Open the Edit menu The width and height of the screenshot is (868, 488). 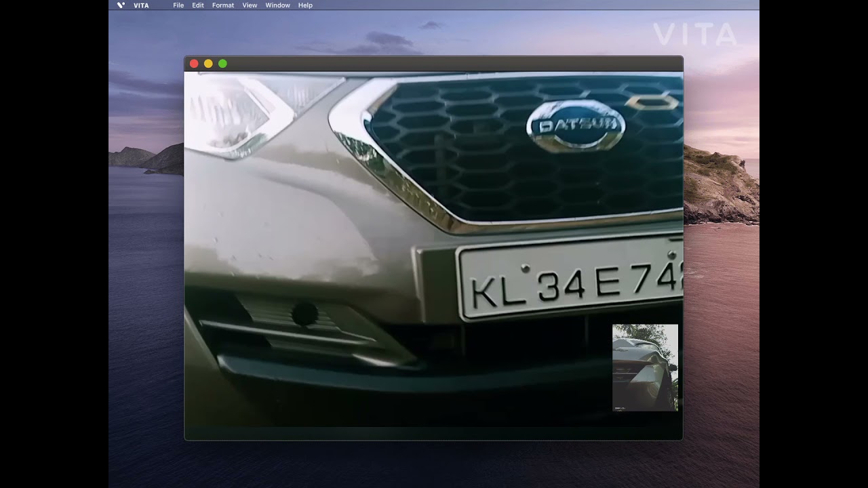[198, 5]
